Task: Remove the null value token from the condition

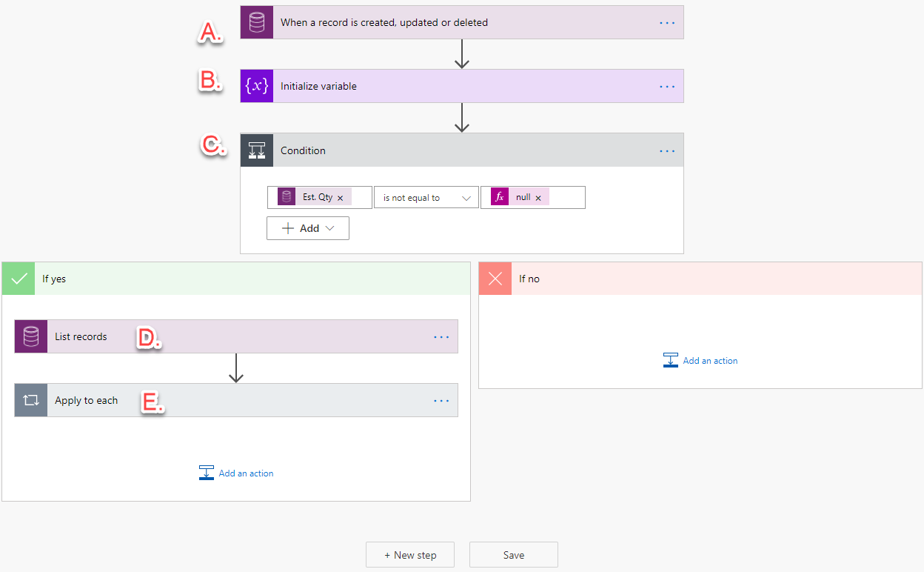Action: 538,197
